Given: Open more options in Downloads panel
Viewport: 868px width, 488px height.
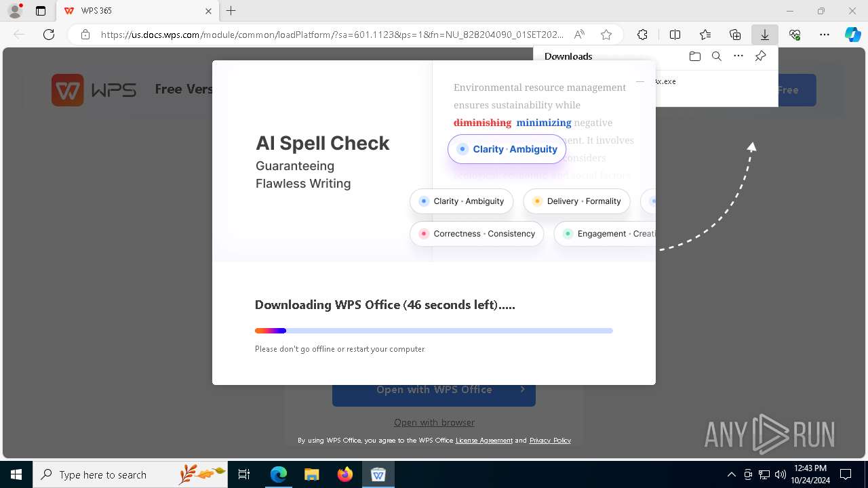Looking at the screenshot, I should pos(738,56).
